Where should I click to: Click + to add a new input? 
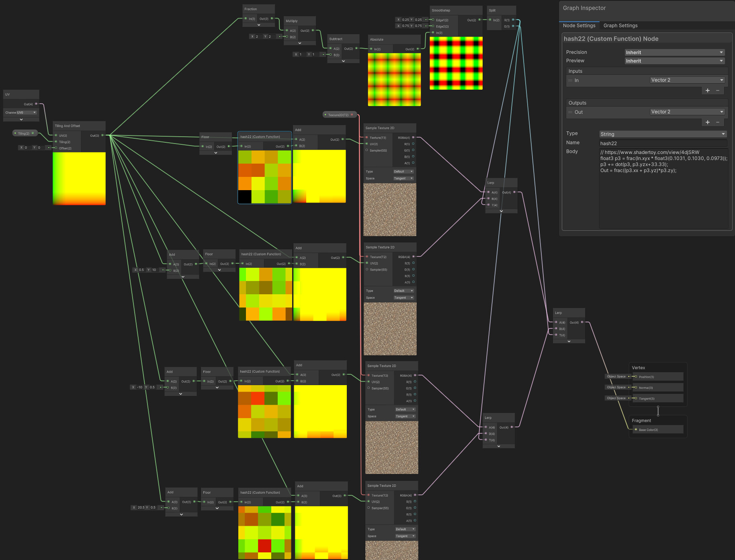tap(708, 90)
